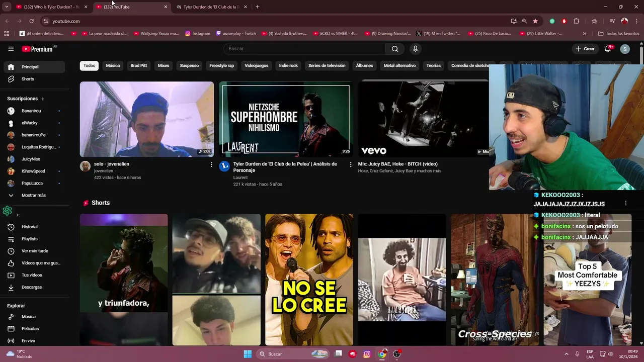Open the browser extensions puzzle icon
This screenshot has height=362, width=644.
click(577, 21)
